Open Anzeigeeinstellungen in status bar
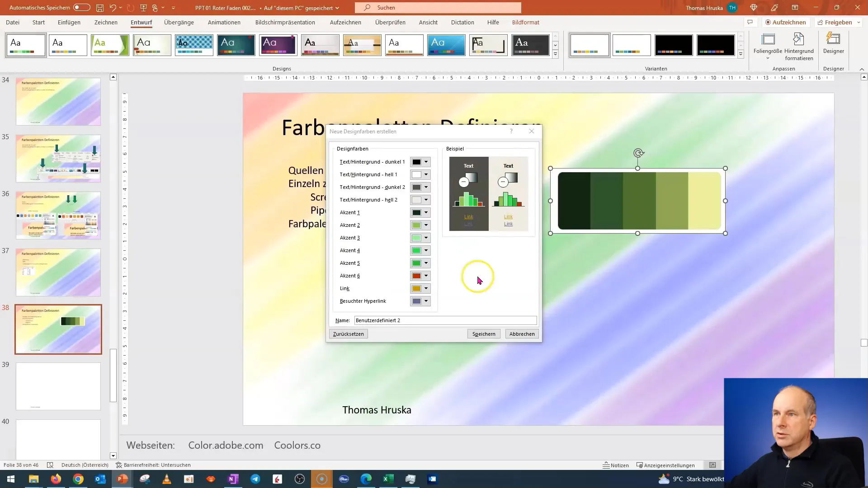Viewport: 868px width, 488px height. 665,465
